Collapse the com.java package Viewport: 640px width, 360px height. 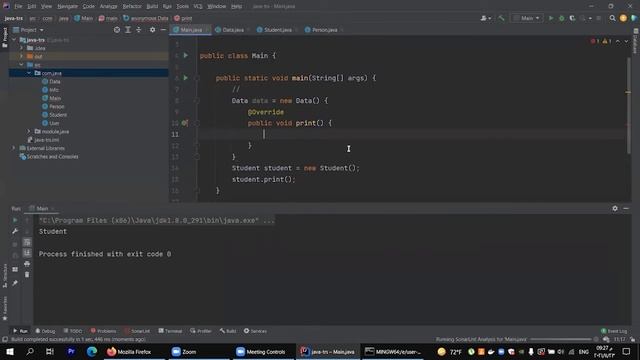click(x=29, y=73)
